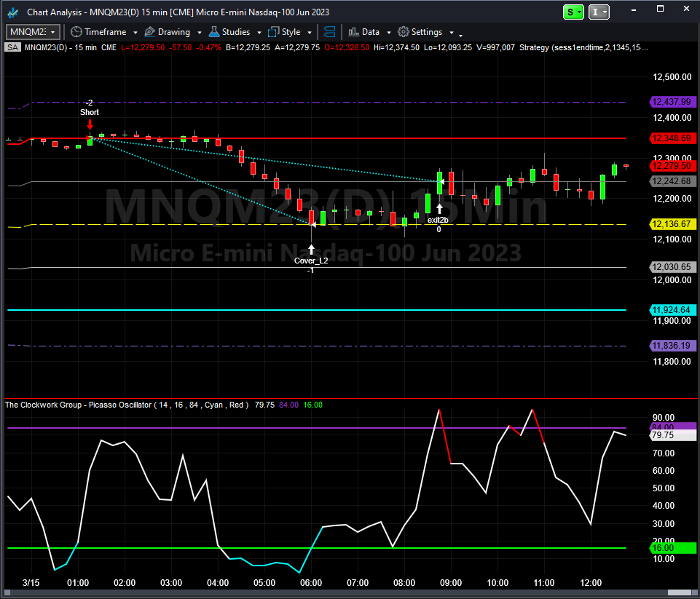Click the exit2b arrow marker
Image resolution: width=700 pixels, height=599 pixels.
(x=439, y=208)
